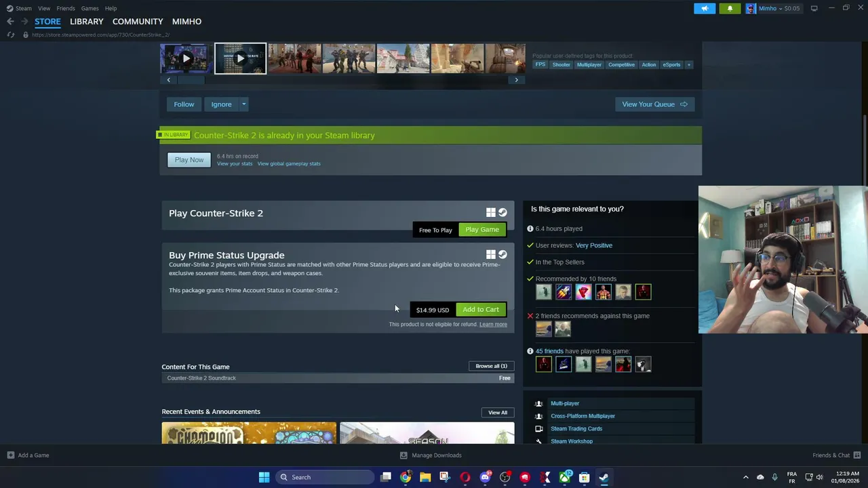The width and height of the screenshot is (868, 488).
Task: Open Counter-Strike 2 Soundtrack content row
Action: tap(338, 378)
